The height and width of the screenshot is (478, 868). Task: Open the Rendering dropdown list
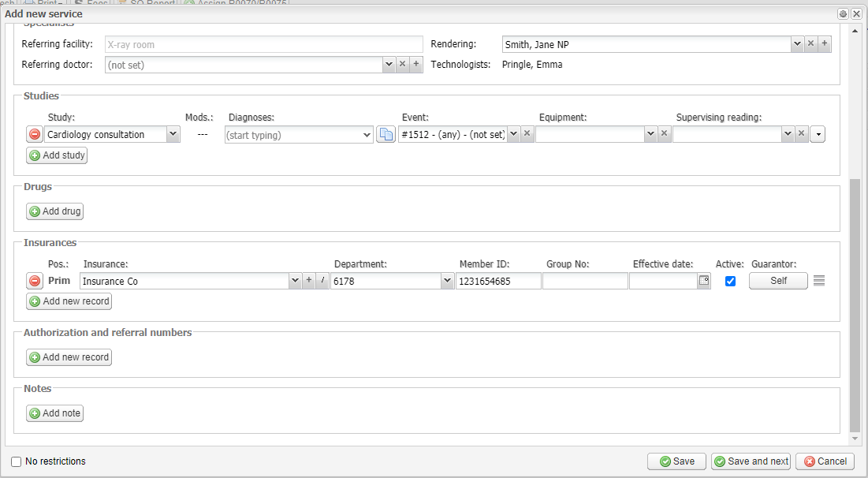coord(797,43)
